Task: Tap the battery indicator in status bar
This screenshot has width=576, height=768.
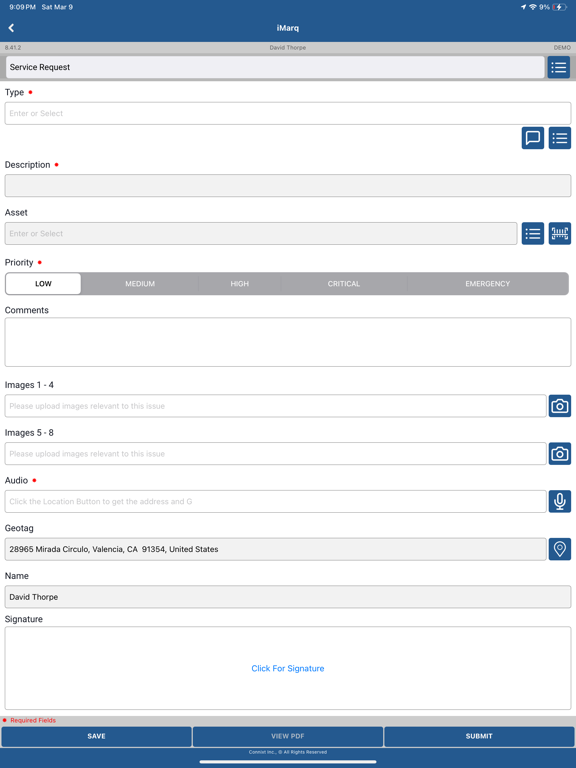Action: pos(559,7)
